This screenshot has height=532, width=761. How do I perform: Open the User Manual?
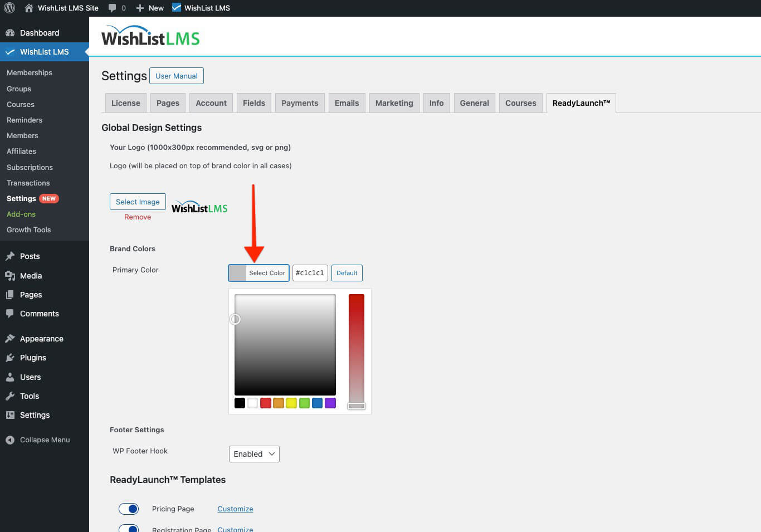click(x=176, y=75)
